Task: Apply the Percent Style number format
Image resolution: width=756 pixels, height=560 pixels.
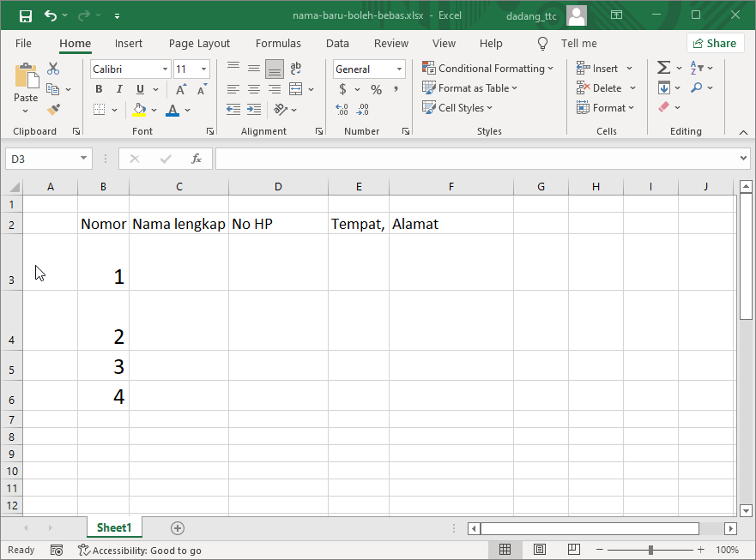Action: click(376, 88)
